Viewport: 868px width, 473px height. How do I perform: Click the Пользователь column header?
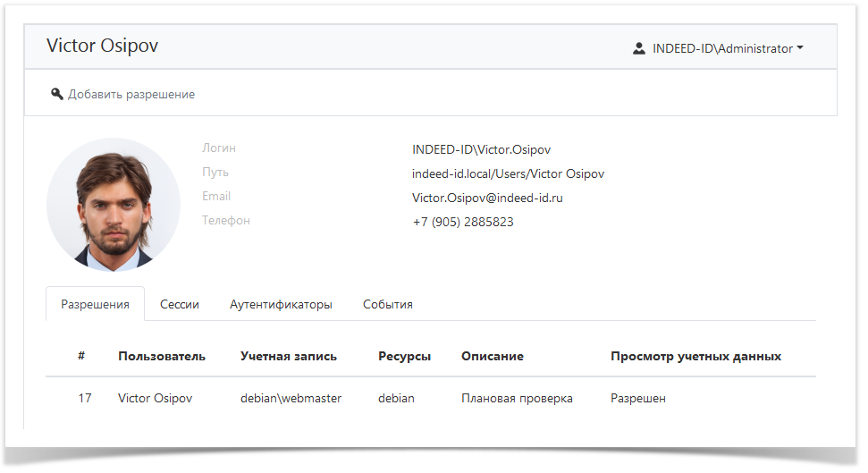pyautogui.click(x=162, y=356)
